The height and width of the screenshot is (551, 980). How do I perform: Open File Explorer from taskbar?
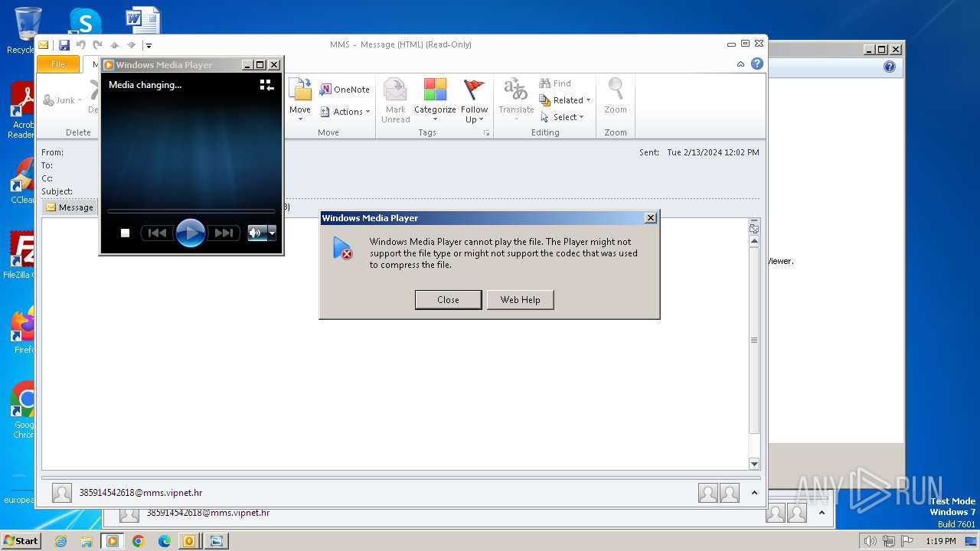(87, 541)
